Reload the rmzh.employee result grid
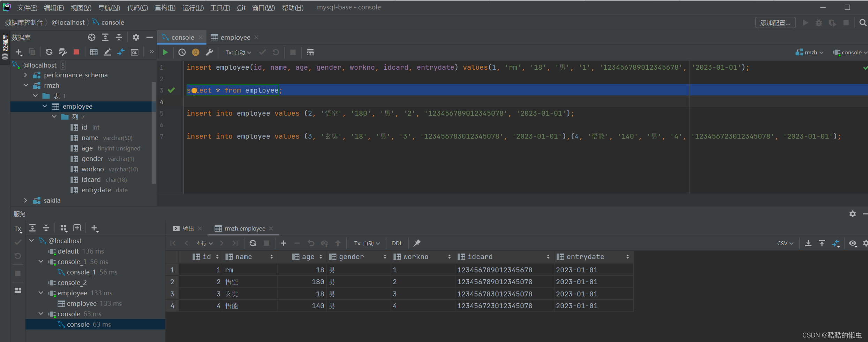Viewport: 868px width, 342px height. tap(253, 243)
